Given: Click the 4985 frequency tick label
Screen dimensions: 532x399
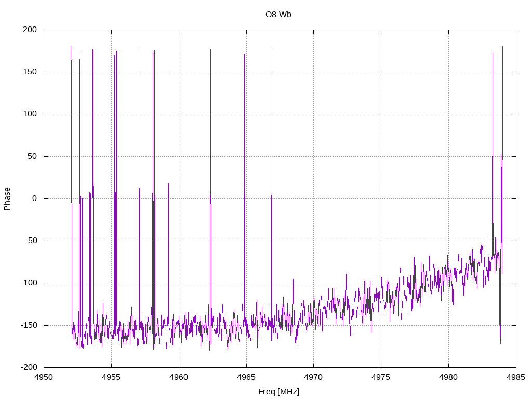Looking at the screenshot, I should tap(516, 377).
